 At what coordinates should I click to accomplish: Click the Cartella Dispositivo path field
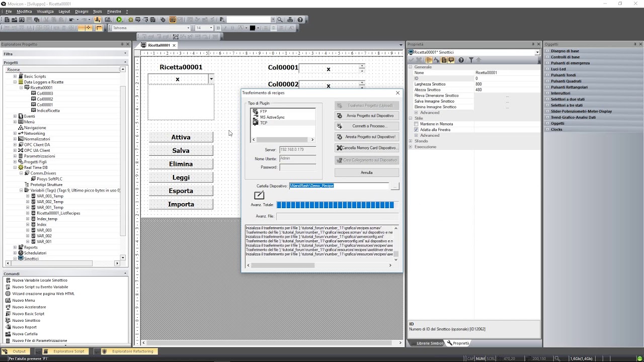(x=339, y=186)
